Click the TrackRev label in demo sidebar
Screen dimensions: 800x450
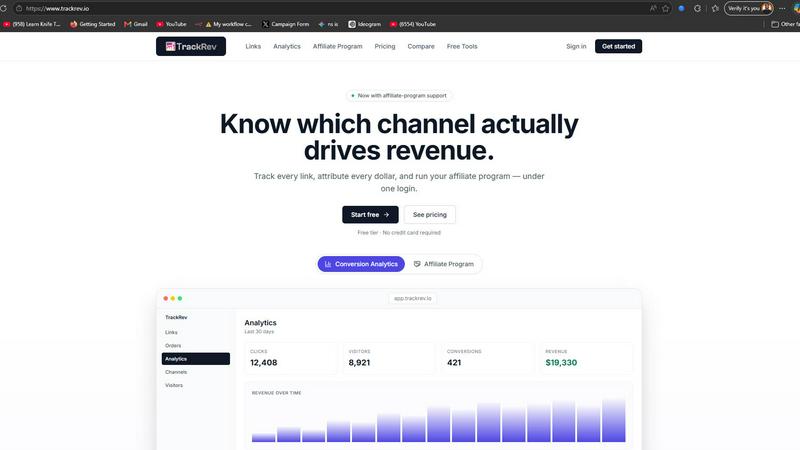176,317
